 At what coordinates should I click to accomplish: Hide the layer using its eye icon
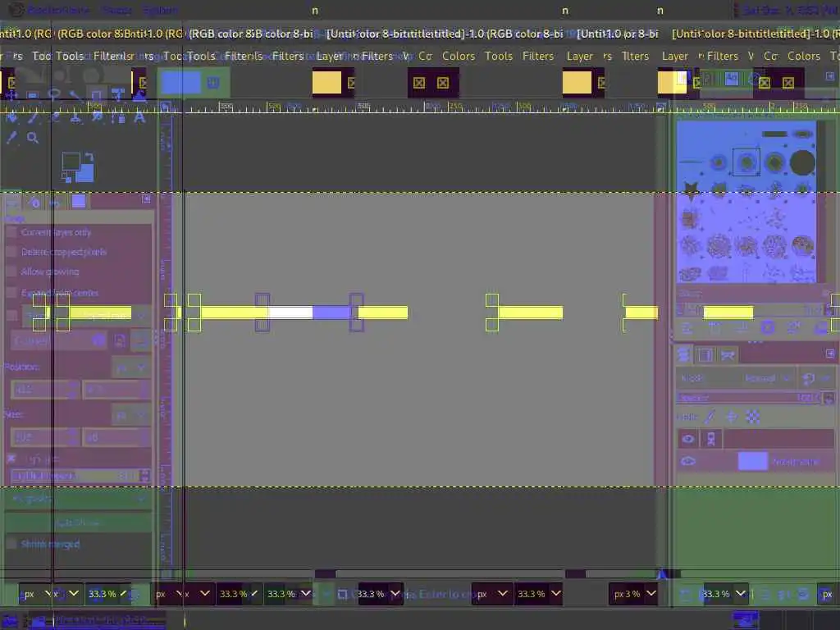pos(688,461)
